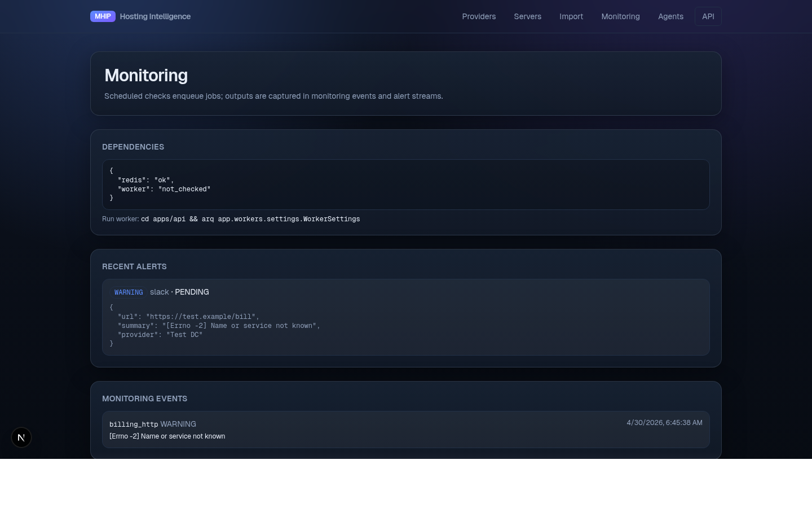
Task: Open the Providers page
Action: 479,16
